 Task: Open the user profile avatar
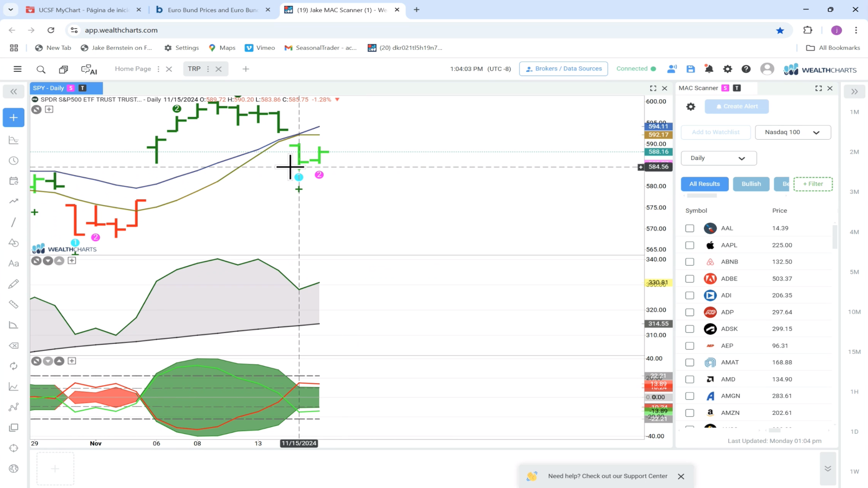point(767,69)
